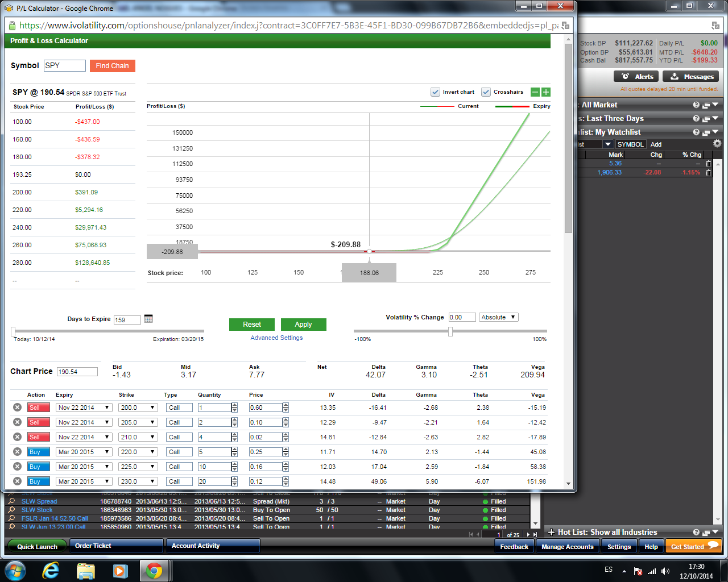Open help for My Watchlist panel
The height and width of the screenshot is (582, 728).
(696, 132)
